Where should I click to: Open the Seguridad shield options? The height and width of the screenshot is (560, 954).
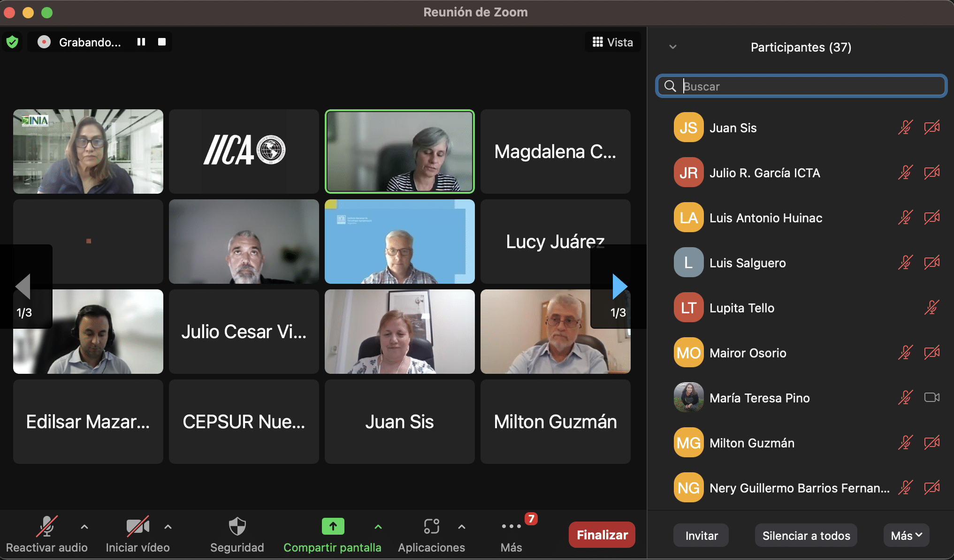click(237, 527)
